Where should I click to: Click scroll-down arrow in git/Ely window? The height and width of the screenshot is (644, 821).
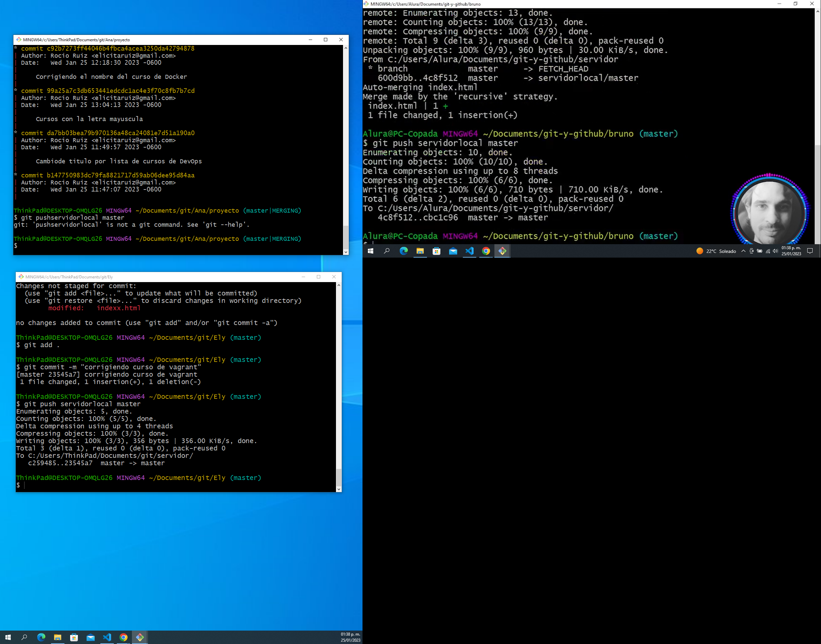tap(339, 489)
